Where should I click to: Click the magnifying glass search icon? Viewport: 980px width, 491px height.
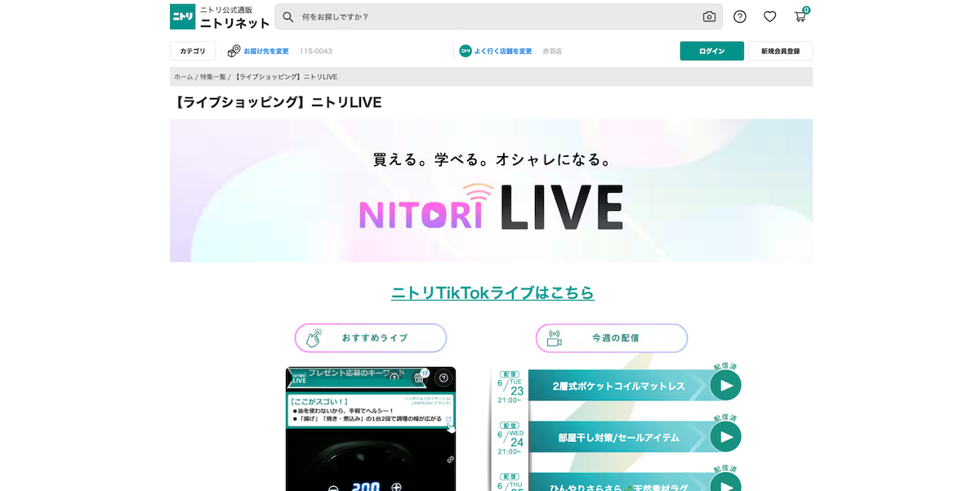click(x=288, y=16)
